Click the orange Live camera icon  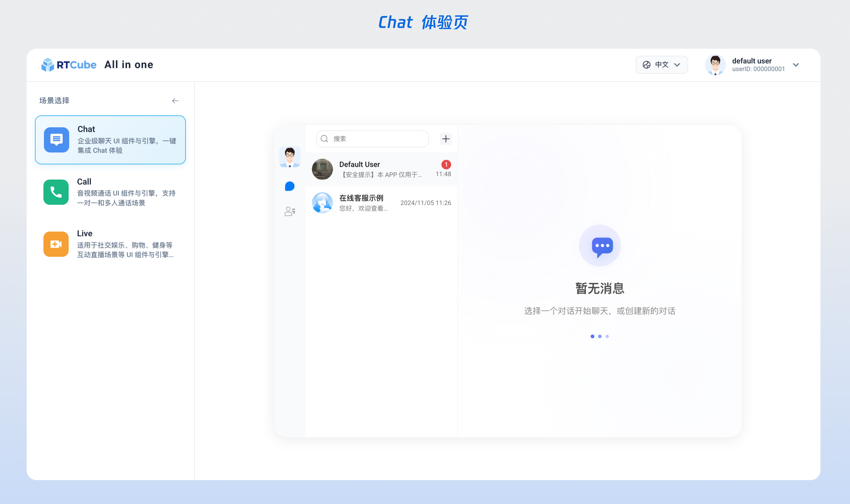(x=56, y=244)
